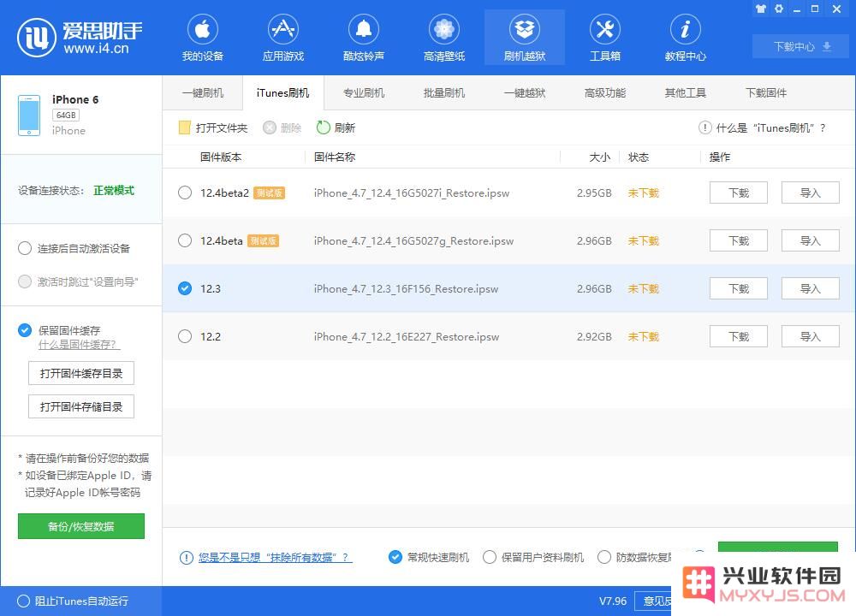Open 下载中心 download center
The image size is (856, 616).
tap(801, 46)
